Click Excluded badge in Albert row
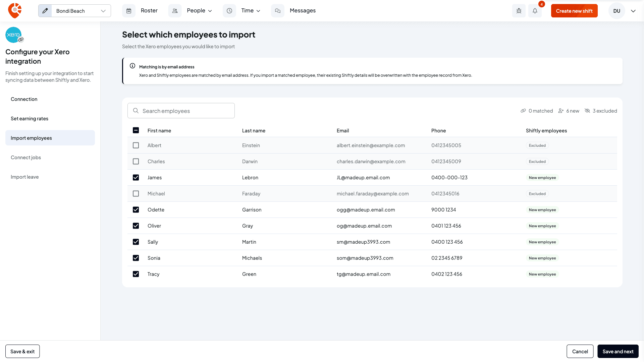 point(537,145)
